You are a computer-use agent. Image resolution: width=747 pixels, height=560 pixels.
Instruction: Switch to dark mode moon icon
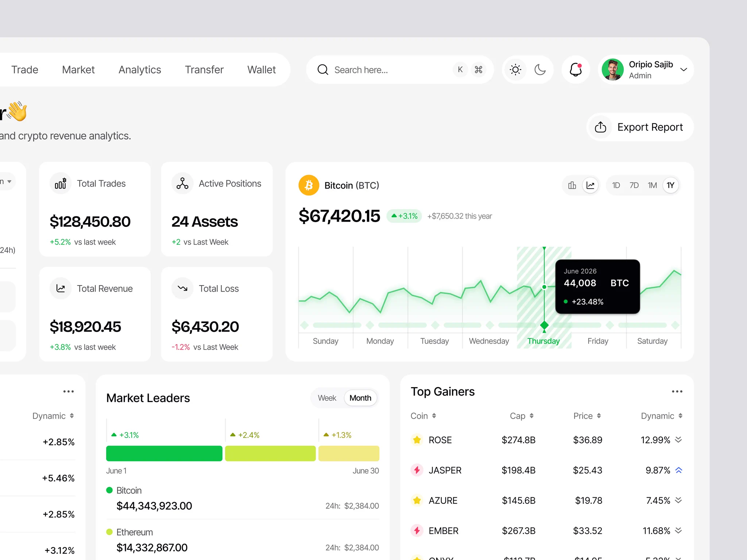click(540, 69)
